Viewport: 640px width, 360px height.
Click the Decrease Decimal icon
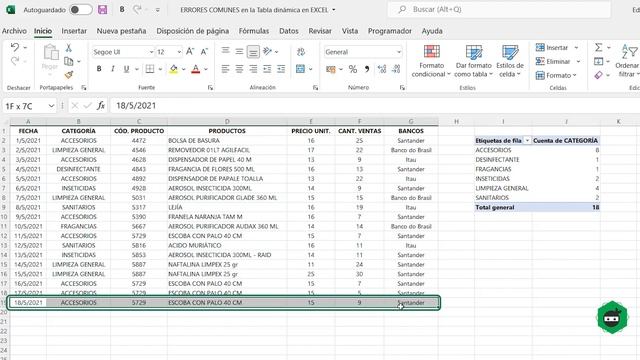tap(396, 69)
